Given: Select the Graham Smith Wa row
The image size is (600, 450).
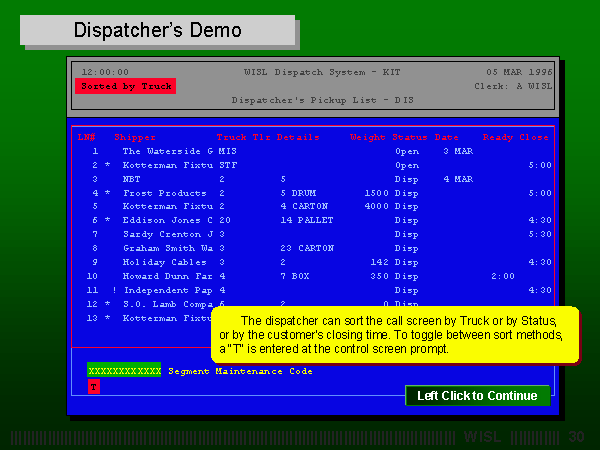Looking at the screenshot, I should tap(312, 248).
